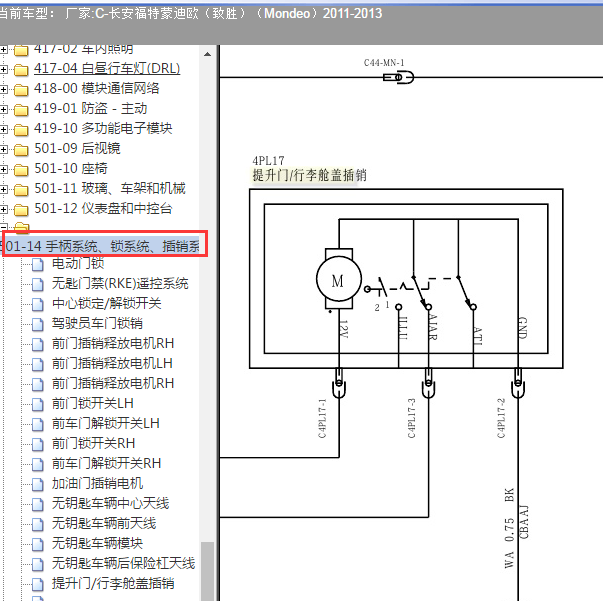603x601 pixels.
Task: Click document icon next to 前车门解锁开关RH
Action: coord(38,464)
